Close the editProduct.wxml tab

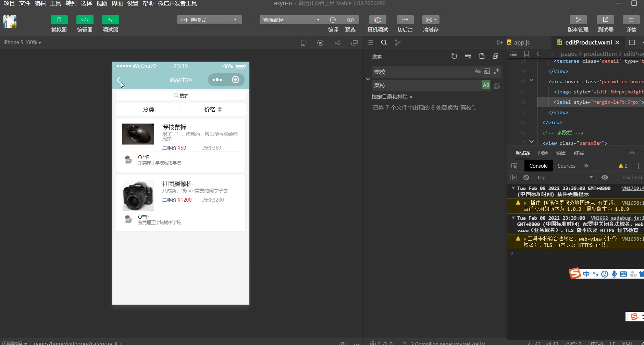[617, 42]
